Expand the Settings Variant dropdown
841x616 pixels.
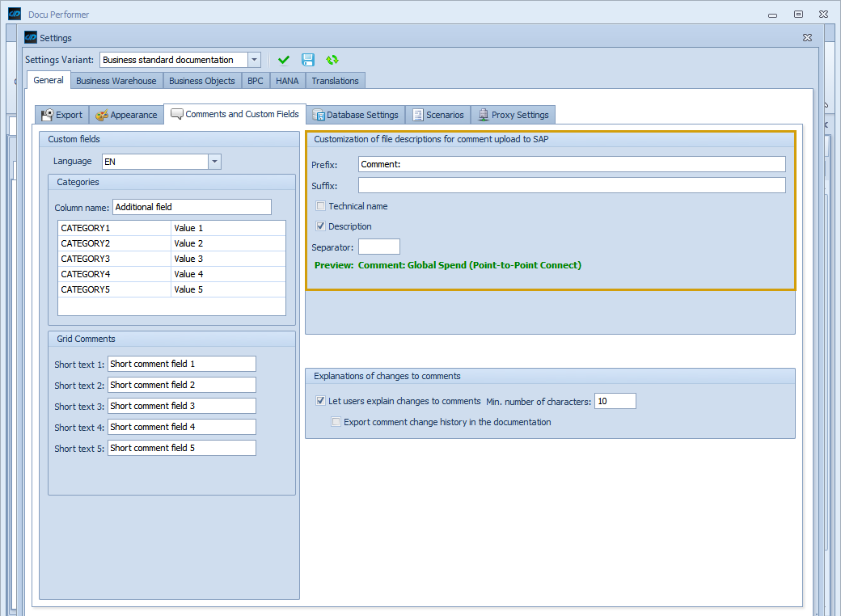click(254, 60)
